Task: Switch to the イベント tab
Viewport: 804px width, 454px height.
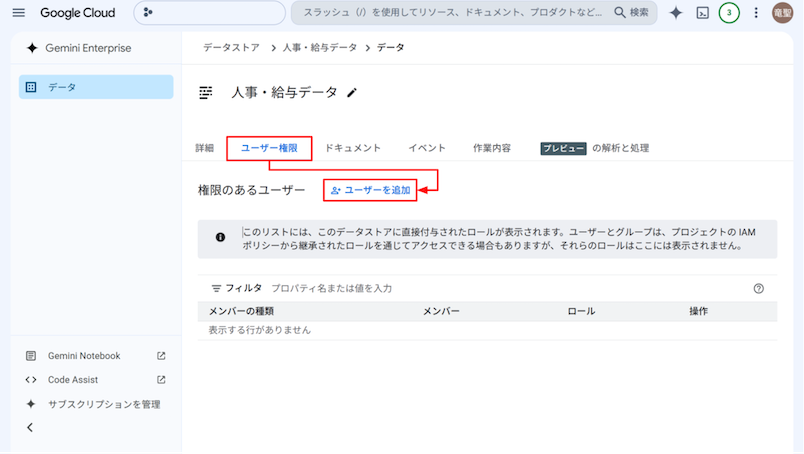Action: tap(427, 148)
